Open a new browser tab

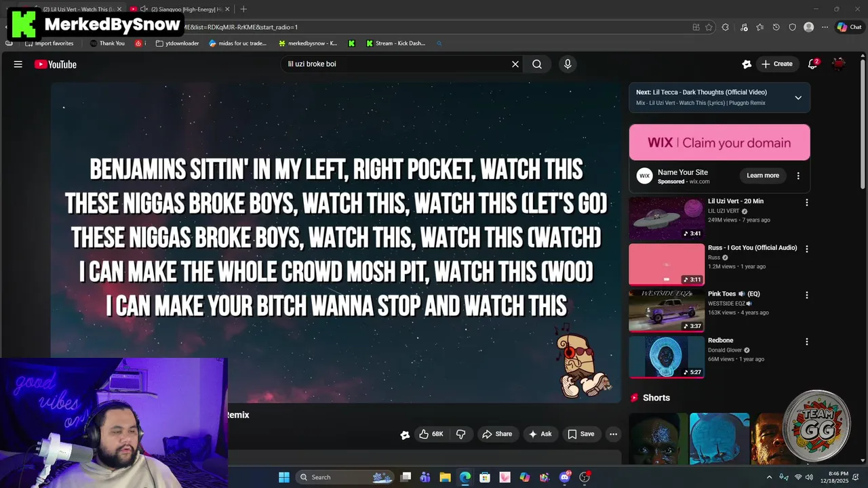tap(243, 9)
